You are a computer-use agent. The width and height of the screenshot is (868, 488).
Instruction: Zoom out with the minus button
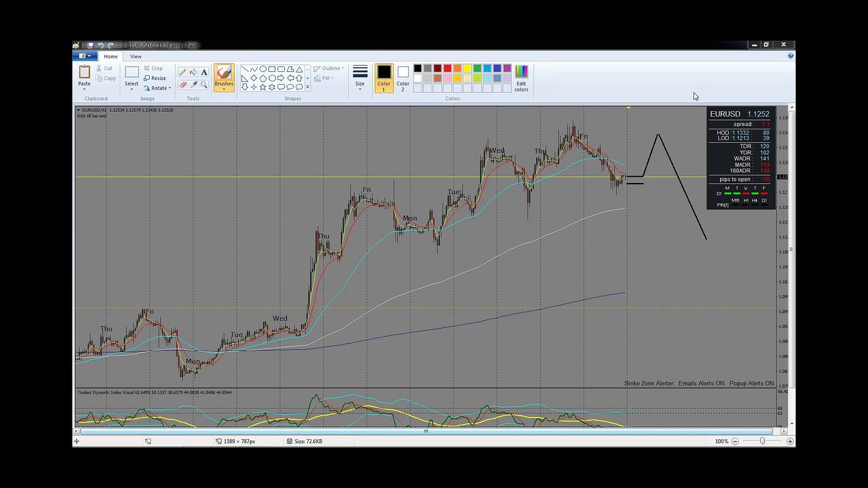tap(734, 441)
